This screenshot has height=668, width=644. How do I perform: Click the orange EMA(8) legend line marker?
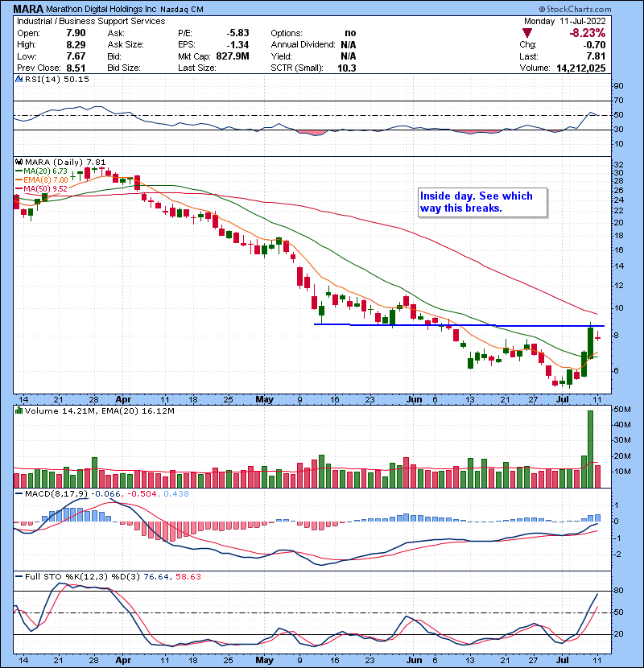[19, 179]
